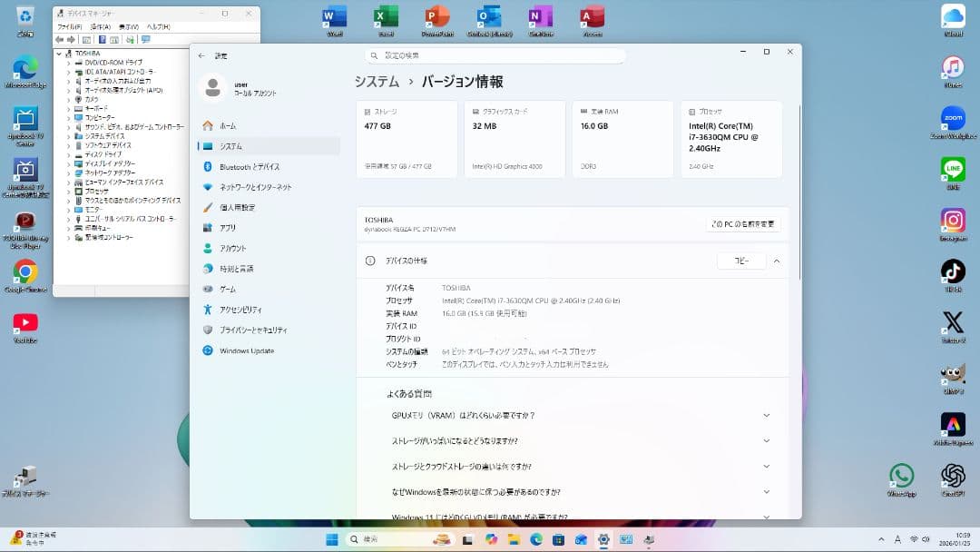980x552 pixels.
Task: Open Windows Start button on taskbar
Action: click(332, 539)
